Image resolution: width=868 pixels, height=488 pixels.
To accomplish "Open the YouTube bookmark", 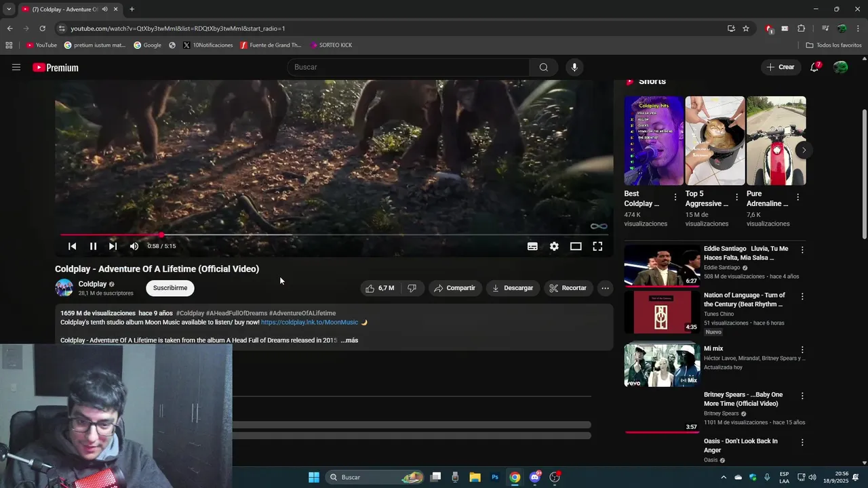I will pos(41,45).
